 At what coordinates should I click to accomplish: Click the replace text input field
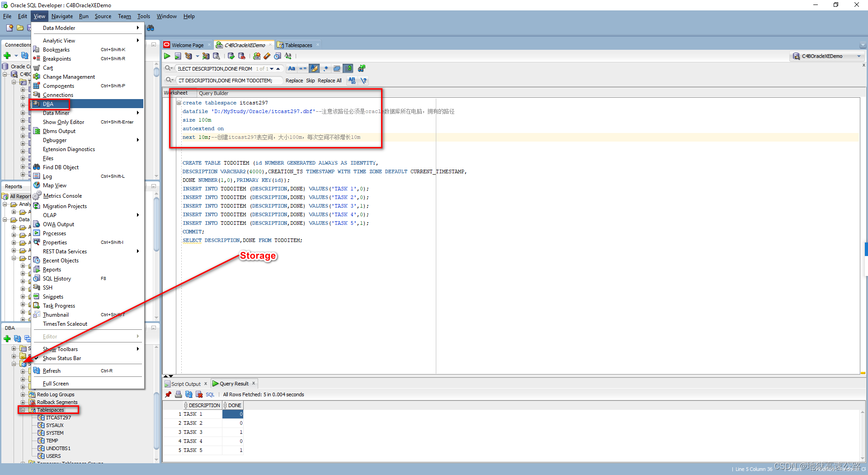230,81
